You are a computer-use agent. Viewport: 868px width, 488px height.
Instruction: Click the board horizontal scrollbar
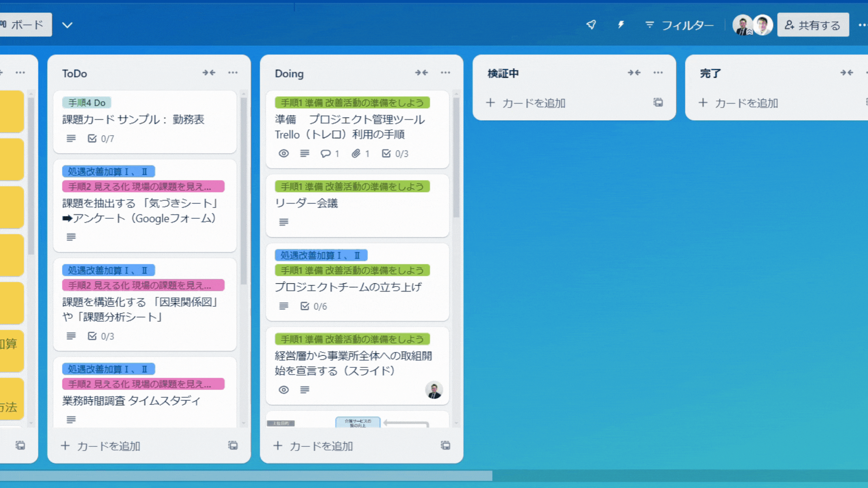[246, 476]
